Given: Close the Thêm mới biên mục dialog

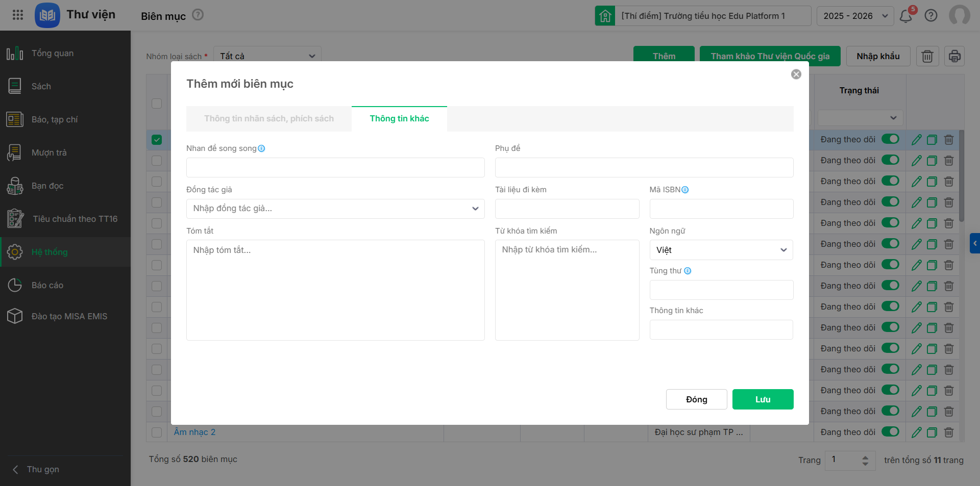Looking at the screenshot, I should tap(796, 74).
